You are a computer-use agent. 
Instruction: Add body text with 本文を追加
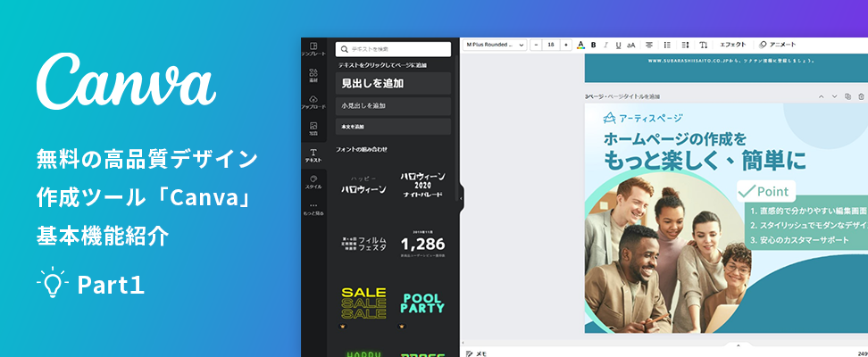(393, 126)
